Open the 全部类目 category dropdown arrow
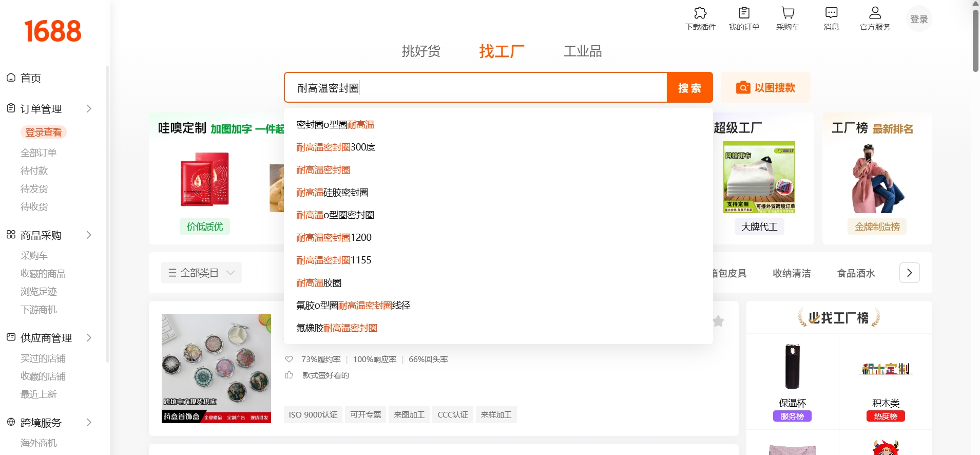Image resolution: width=980 pixels, height=455 pixels. [x=231, y=273]
